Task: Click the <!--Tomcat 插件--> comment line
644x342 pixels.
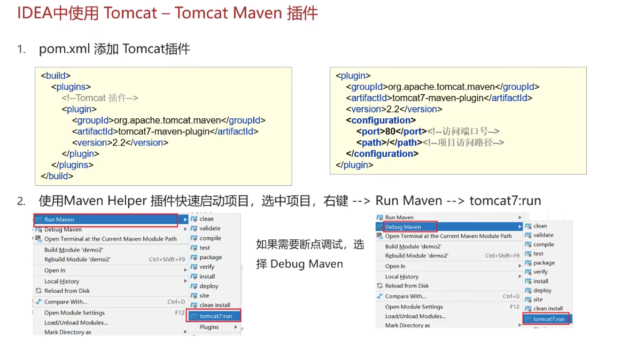Action: tap(100, 98)
